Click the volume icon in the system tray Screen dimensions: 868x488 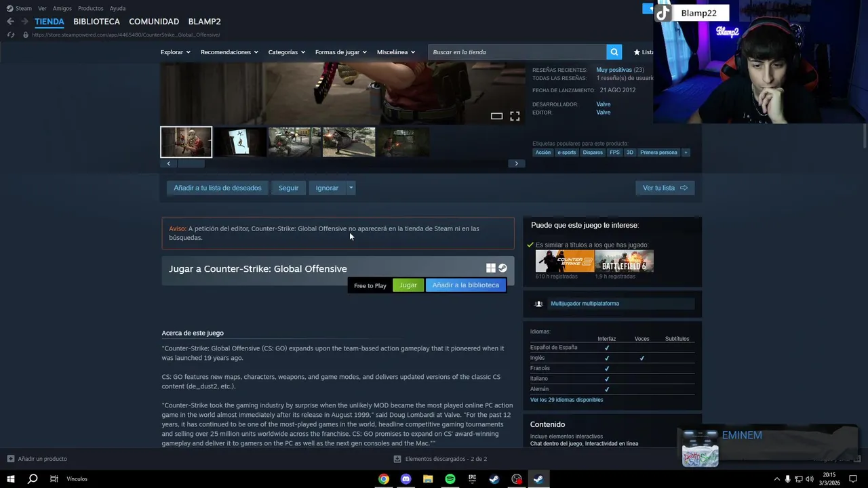(x=810, y=479)
